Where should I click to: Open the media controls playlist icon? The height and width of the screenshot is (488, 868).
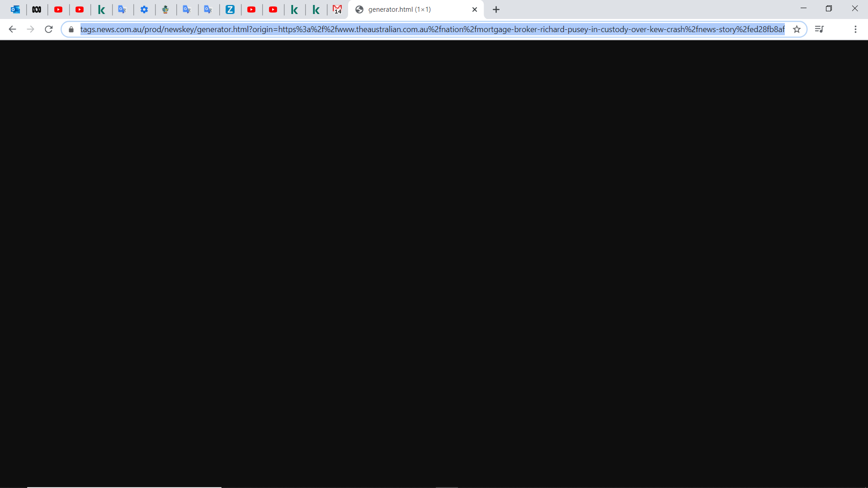(x=819, y=29)
